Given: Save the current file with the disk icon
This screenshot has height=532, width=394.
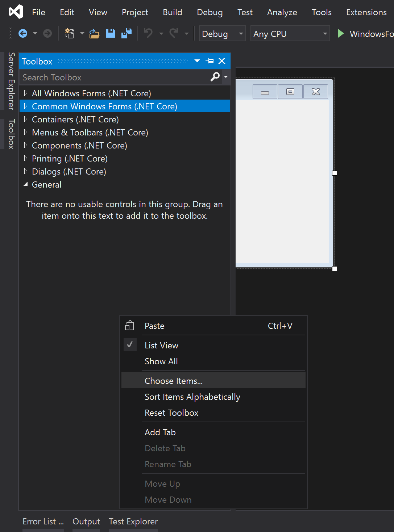Looking at the screenshot, I should coord(111,34).
